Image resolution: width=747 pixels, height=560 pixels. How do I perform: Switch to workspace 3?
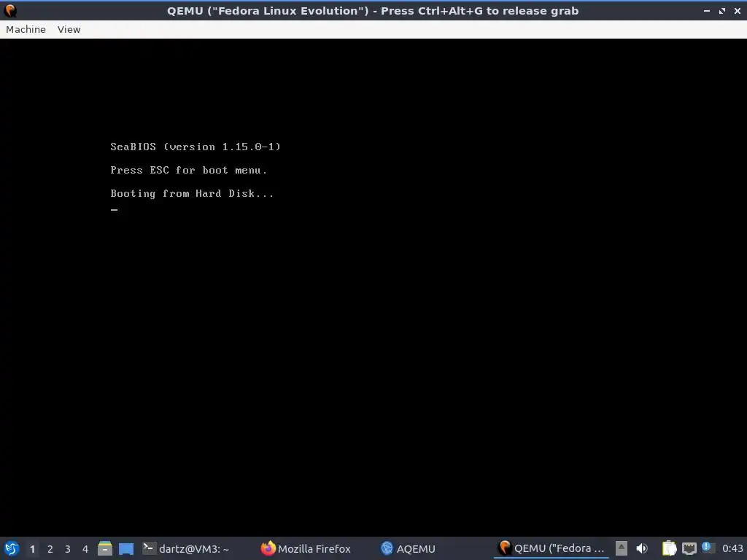(x=68, y=549)
